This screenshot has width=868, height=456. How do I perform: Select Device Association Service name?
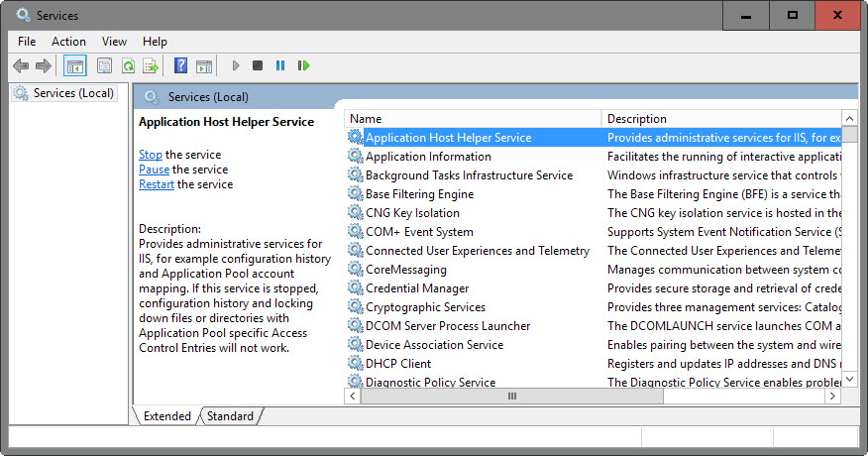[435, 345]
